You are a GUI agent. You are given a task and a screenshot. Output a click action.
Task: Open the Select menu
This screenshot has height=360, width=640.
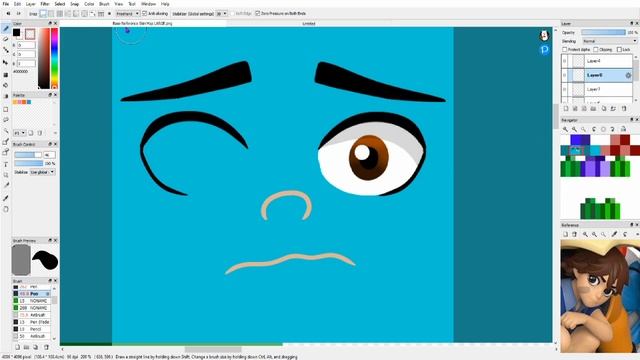point(60,4)
